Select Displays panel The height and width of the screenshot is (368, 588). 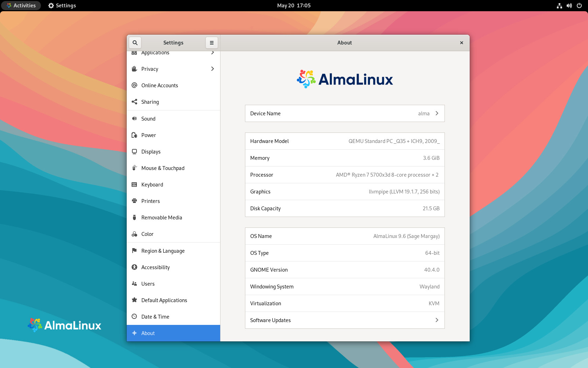pos(173,151)
